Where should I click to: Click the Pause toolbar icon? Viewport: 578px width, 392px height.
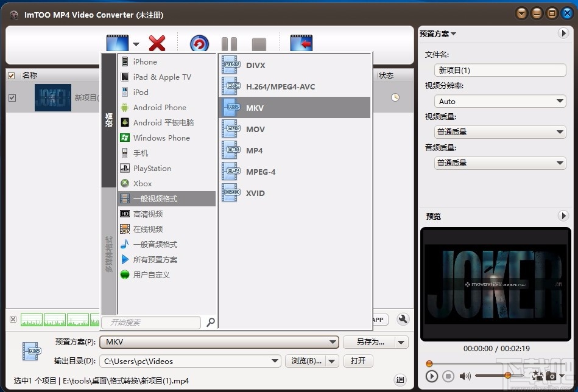[x=230, y=42]
